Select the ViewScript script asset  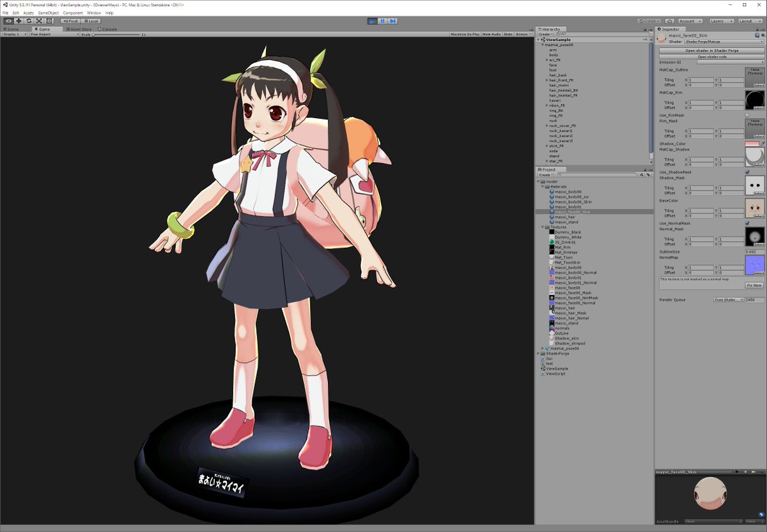click(553, 374)
